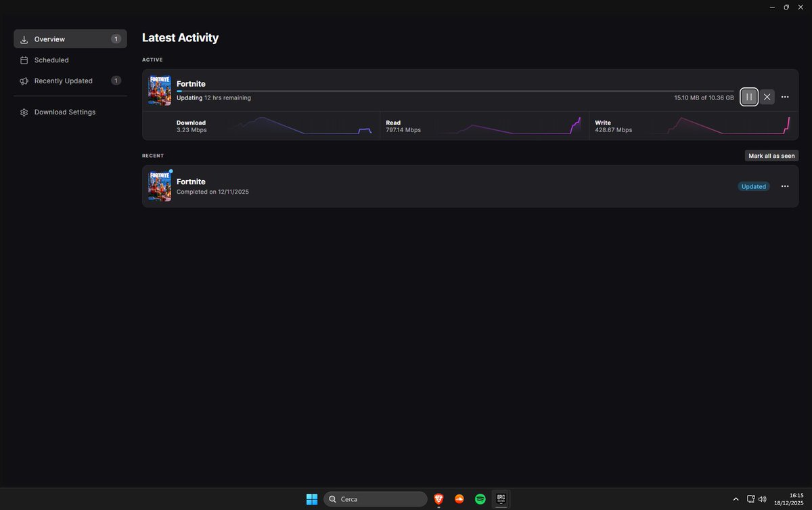Click the Epic Games taskbar icon
This screenshot has height=510, width=812.
click(501, 498)
